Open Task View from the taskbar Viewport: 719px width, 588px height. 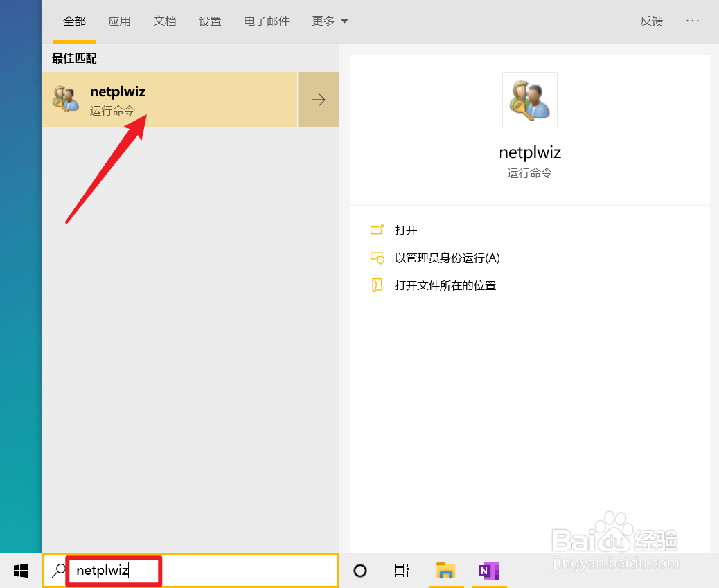tap(401, 570)
